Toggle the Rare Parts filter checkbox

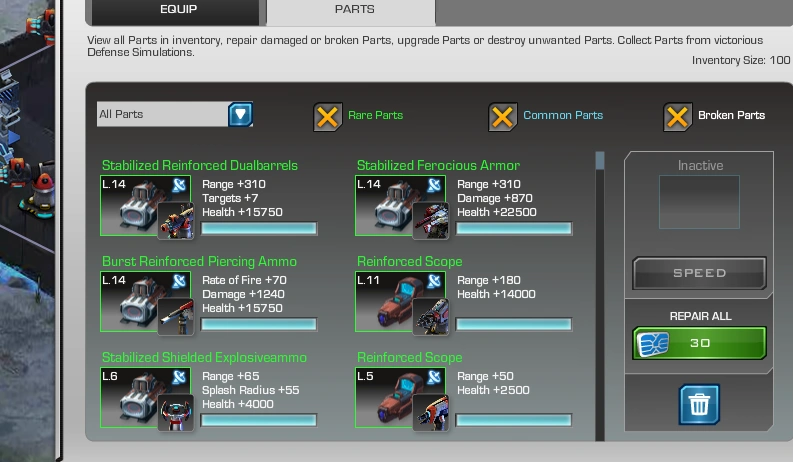[327, 117]
